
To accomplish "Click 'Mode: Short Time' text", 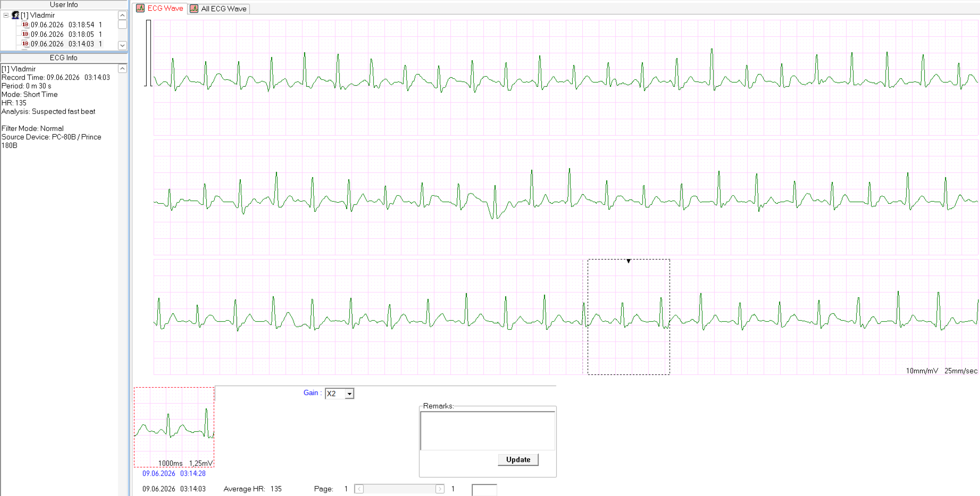I will 30,94.
